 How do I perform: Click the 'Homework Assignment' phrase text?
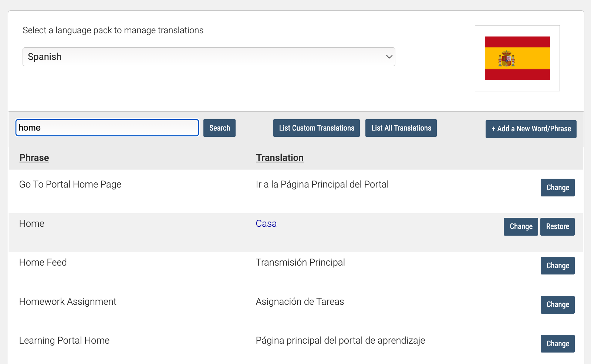pyautogui.click(x=68, y=302)
